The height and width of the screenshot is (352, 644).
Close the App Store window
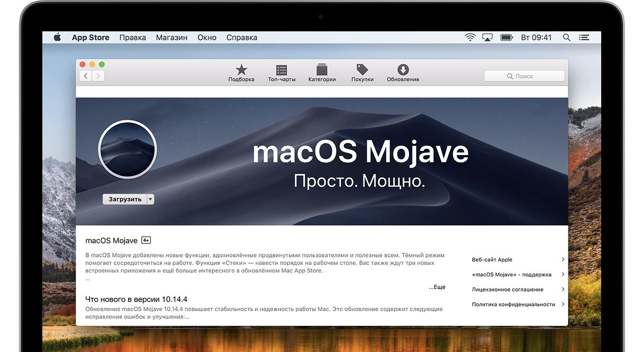(x=82, y=64)
